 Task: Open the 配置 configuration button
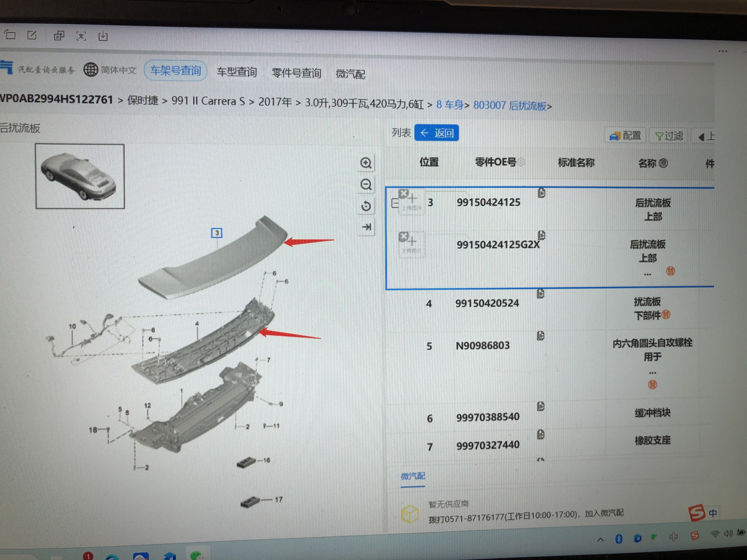pos(625,136)
